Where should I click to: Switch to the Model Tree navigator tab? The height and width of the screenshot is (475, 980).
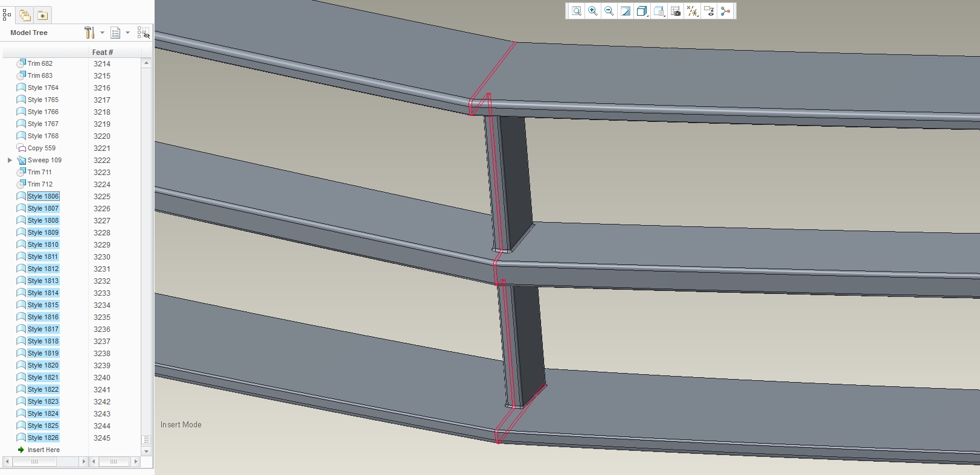coord(7,14)
